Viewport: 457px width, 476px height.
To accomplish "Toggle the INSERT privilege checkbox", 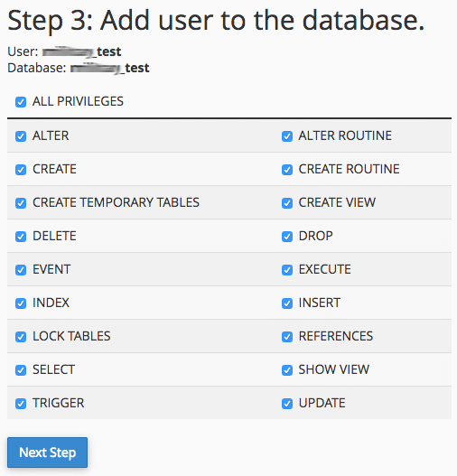I will tap(287, 303).
